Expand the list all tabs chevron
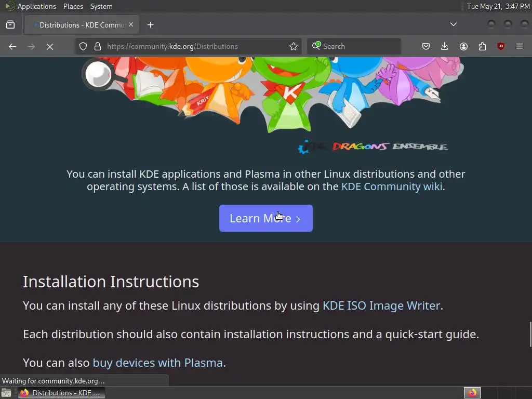 pyautogui.click(x=453, y=24)
